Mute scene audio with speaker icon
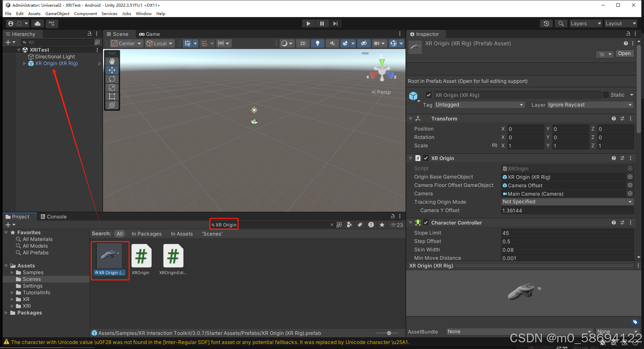 coord(332,43)
